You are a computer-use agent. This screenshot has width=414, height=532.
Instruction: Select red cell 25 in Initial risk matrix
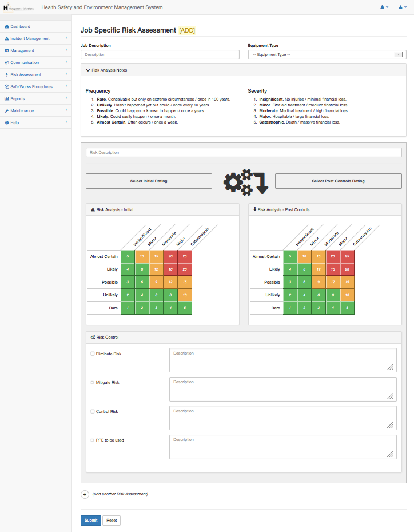coord(185,257)
